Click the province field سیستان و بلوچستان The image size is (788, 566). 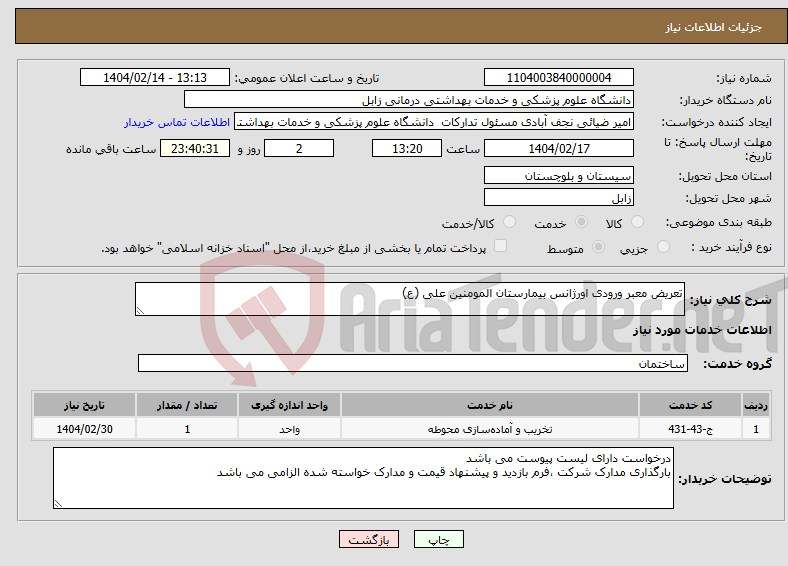(558, 175)
